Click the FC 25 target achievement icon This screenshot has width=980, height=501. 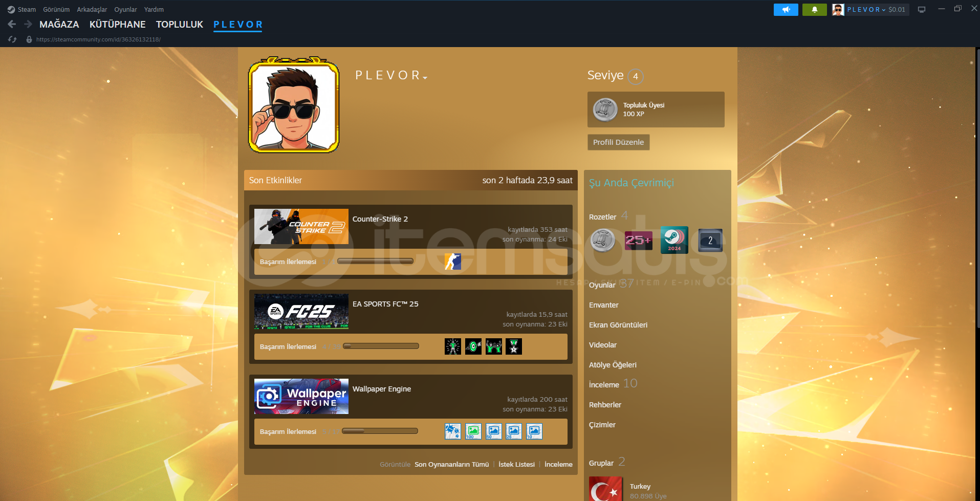point(473,346)
